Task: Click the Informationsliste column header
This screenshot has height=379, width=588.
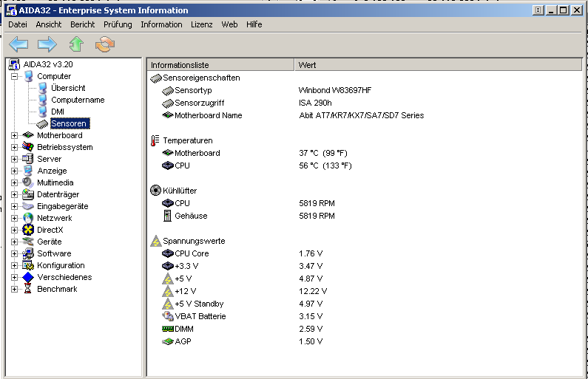Action: (220, 65)
